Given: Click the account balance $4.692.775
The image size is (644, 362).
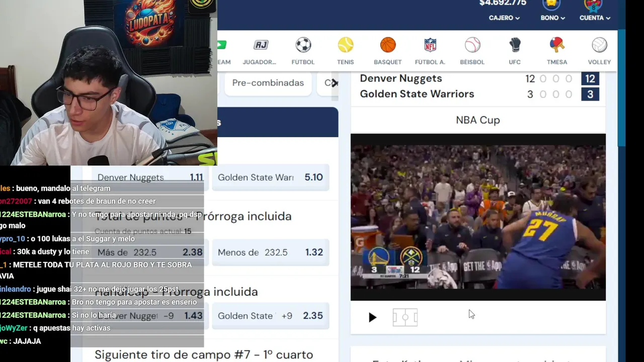Looking at the screenshot, I should 503,3.
